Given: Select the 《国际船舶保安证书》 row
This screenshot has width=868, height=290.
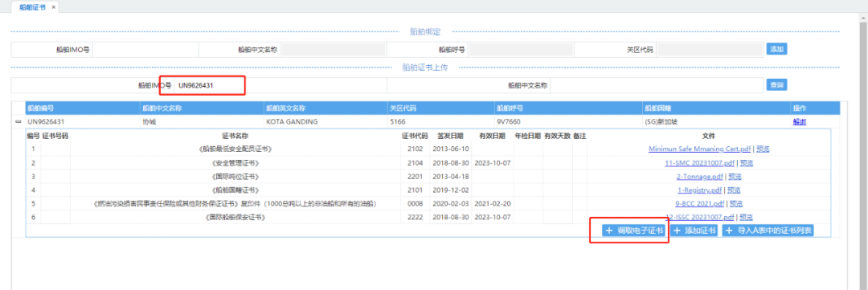Looking at the screenshot, I should pyautogui.click(x=428, y=217).
